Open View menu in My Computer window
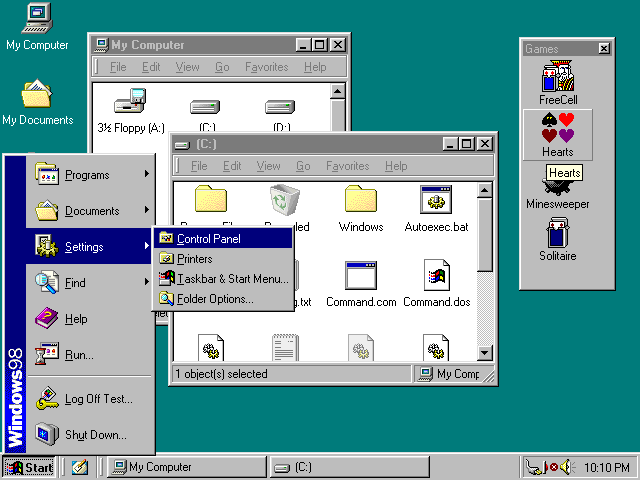 pyautogui.click(x=187, y=67)
